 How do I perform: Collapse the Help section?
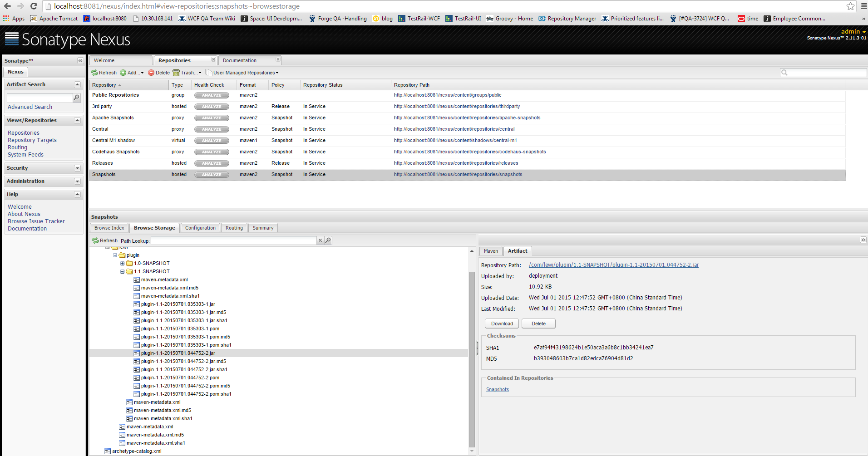click(x=77, y=195)
